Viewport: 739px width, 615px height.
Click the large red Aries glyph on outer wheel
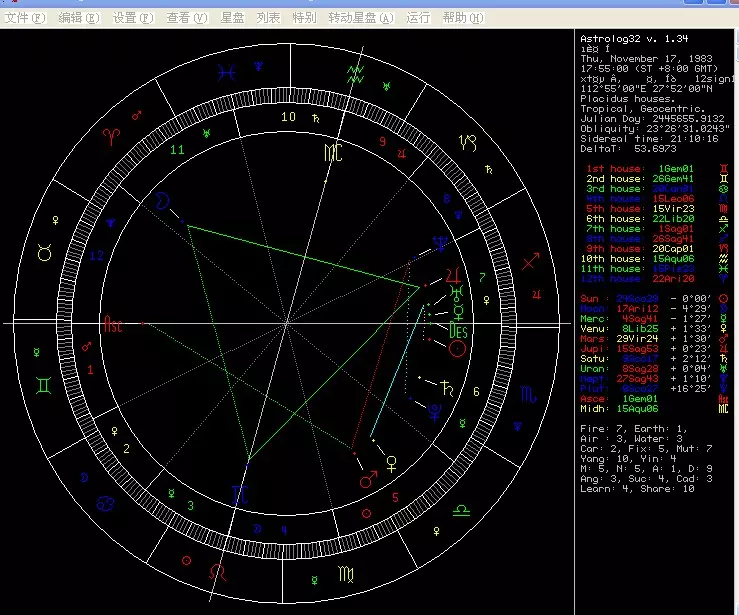click(111, 137)
